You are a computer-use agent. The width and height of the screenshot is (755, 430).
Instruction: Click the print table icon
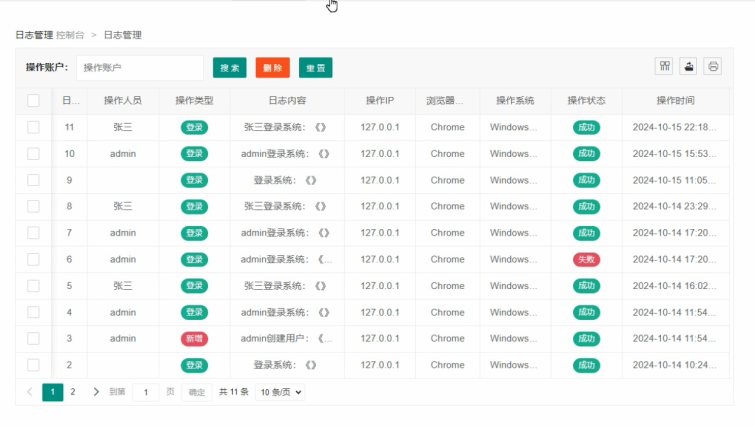713,66
